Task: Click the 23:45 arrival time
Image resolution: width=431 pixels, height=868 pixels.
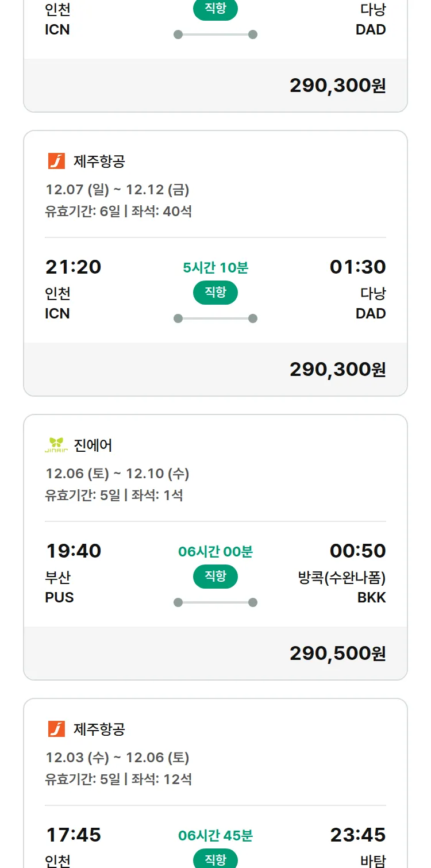Action: point(357,835)
